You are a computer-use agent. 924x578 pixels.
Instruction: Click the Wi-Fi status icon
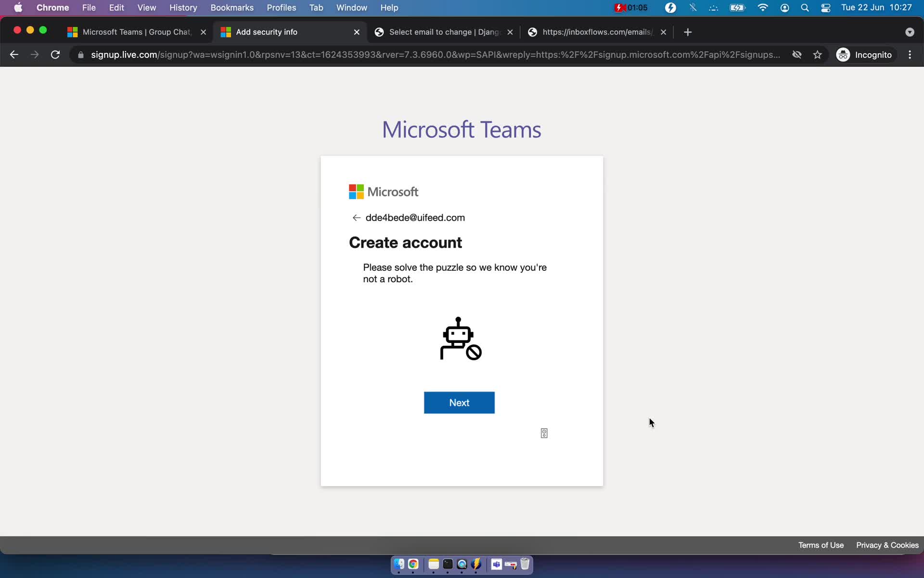pos(762,7)
